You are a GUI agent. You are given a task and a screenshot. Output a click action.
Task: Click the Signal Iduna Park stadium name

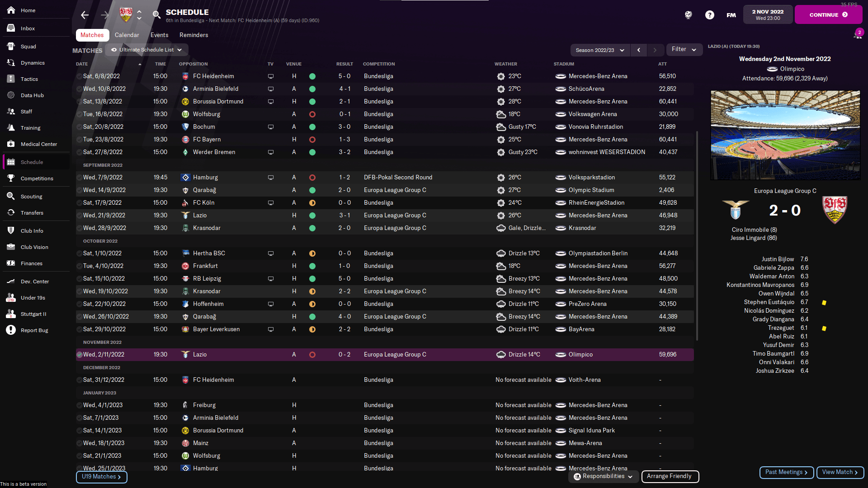coord(591,431)
